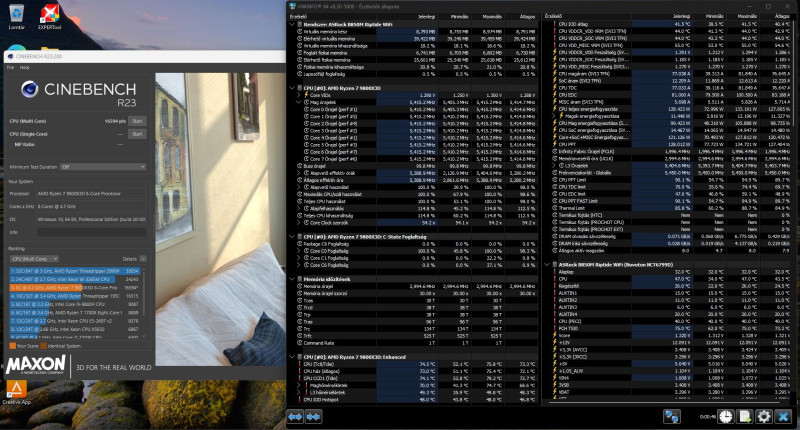The height and width of the screenshot is (430, 800).
Task: Open Minimum Test Duration dropdown
Action: 103,167
